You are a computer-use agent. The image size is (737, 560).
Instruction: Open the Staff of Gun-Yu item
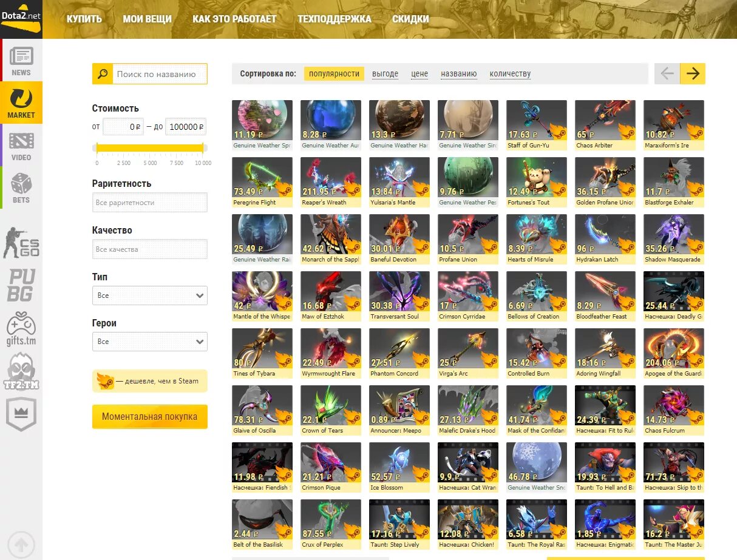point(537,125)
